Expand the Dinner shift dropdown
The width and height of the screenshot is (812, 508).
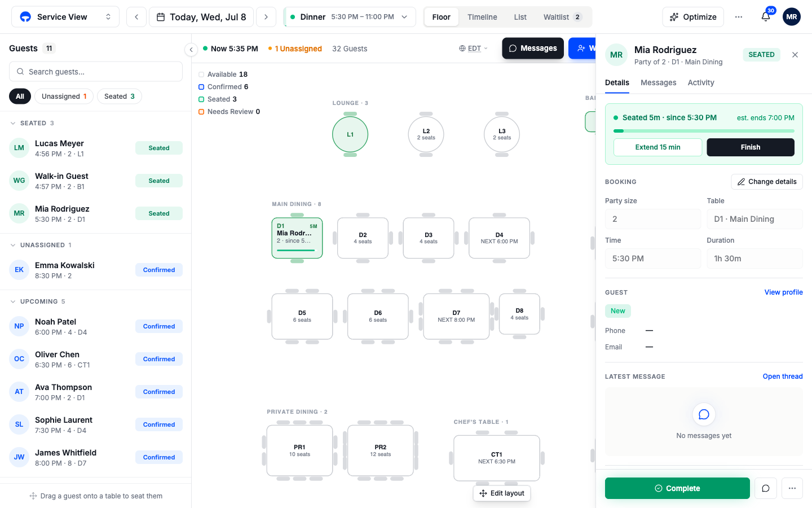[x=350, y=17]
